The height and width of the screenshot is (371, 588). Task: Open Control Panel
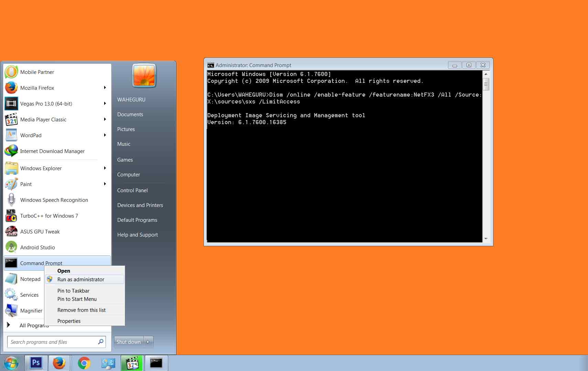132,190
